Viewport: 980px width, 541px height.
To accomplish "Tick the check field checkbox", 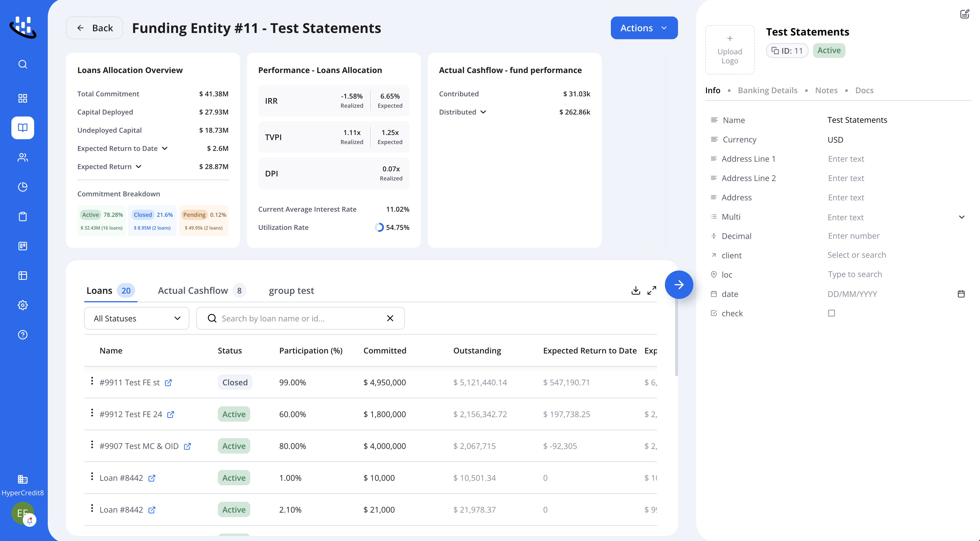I will [831, 313].
